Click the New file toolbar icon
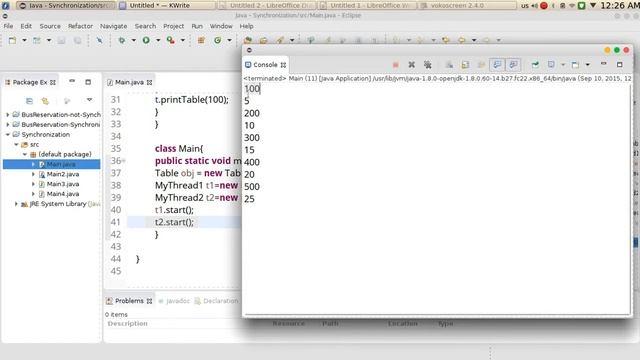This screenshot has width=640, height=360. pos(13,40)
